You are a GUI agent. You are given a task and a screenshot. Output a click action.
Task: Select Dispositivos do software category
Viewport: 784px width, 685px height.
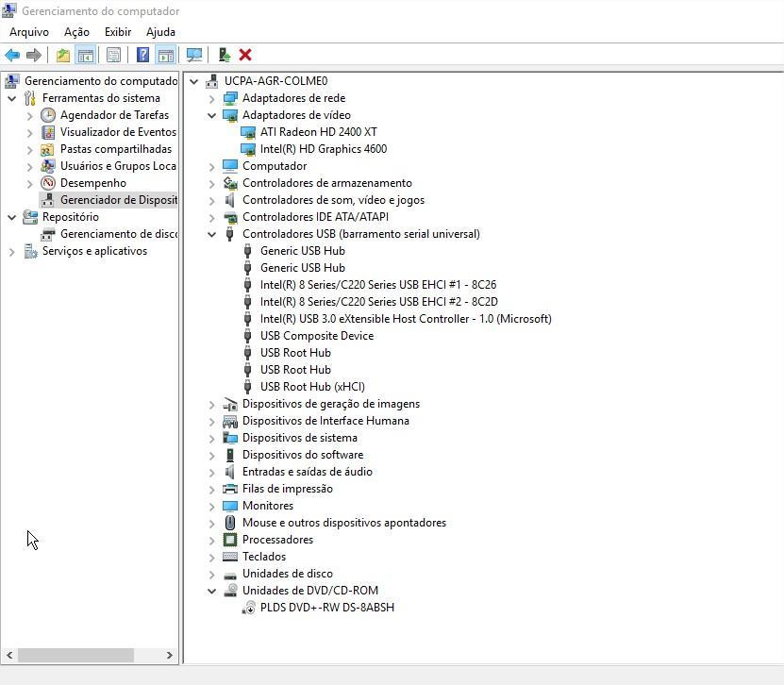(x=303, y=455)
